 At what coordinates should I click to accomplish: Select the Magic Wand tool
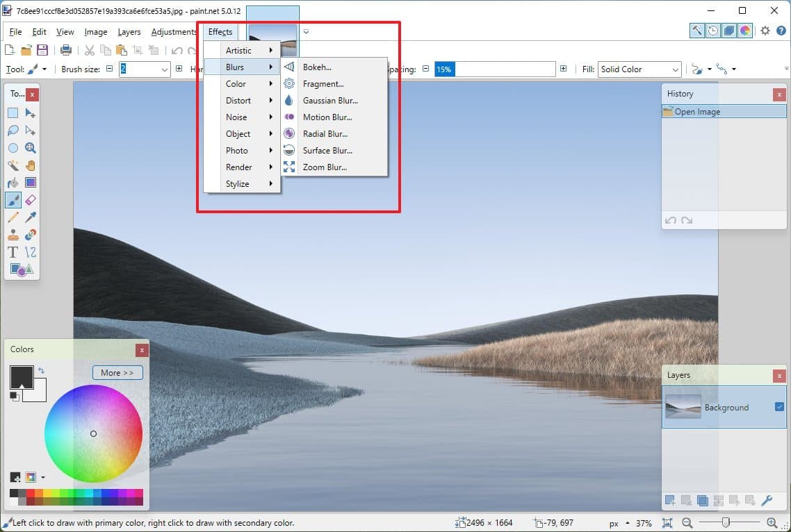[13, 165]
